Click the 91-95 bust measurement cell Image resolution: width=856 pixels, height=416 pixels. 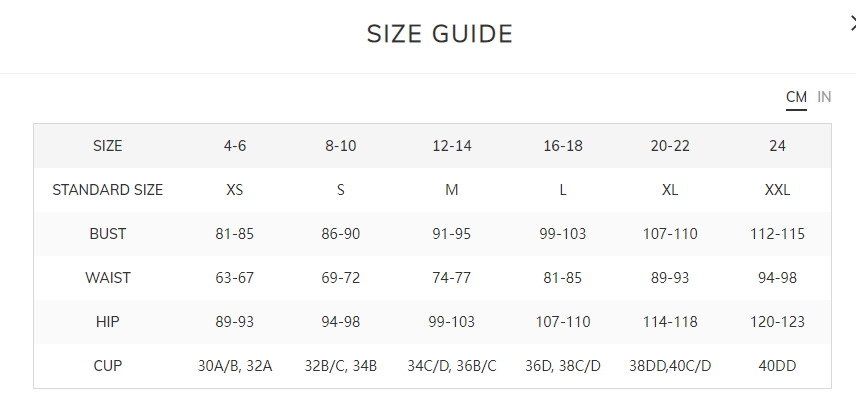pos(452,234)
